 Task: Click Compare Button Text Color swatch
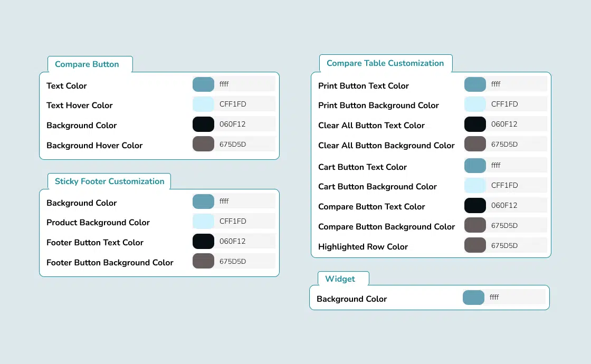203,84
